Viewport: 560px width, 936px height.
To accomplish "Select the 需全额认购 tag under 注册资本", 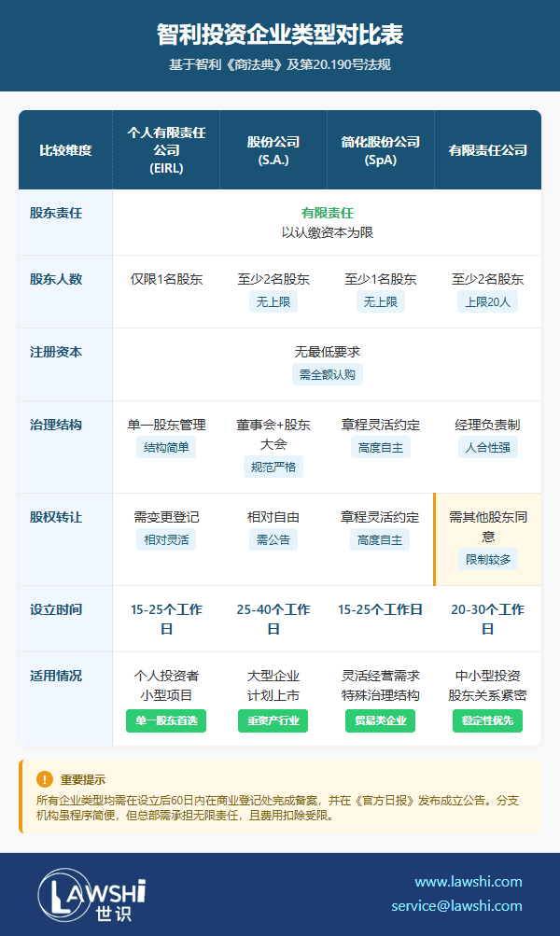I will pos(327,374).
